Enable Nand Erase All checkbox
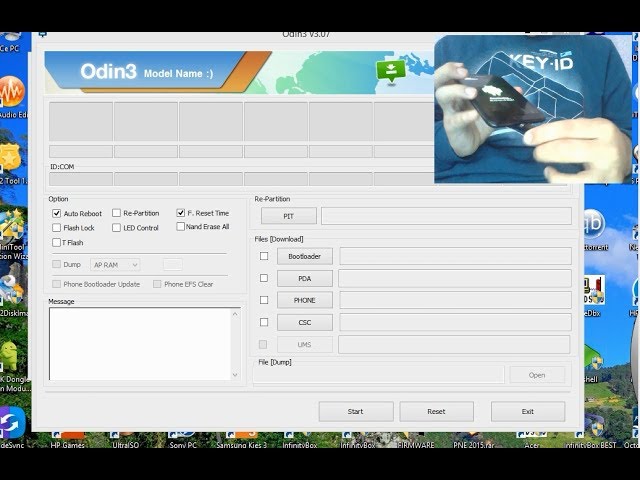This screenshot has width=640, height=480. tap(180, 227)
